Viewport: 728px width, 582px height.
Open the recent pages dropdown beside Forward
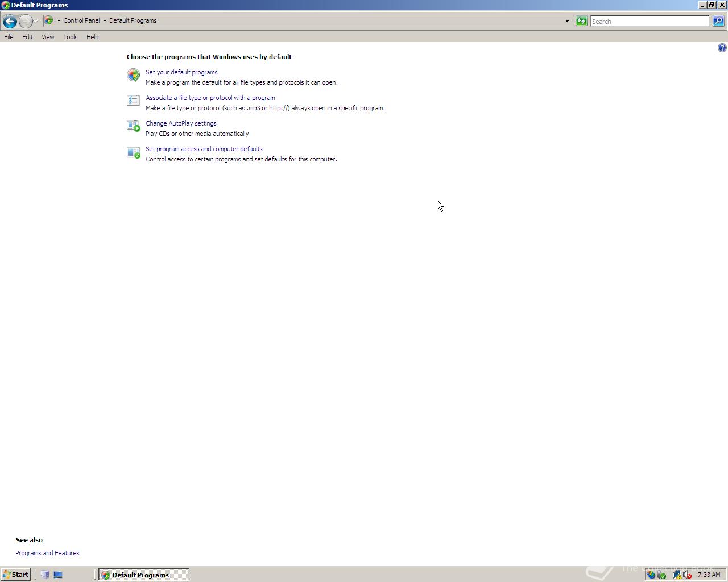(x=36, y=22)
